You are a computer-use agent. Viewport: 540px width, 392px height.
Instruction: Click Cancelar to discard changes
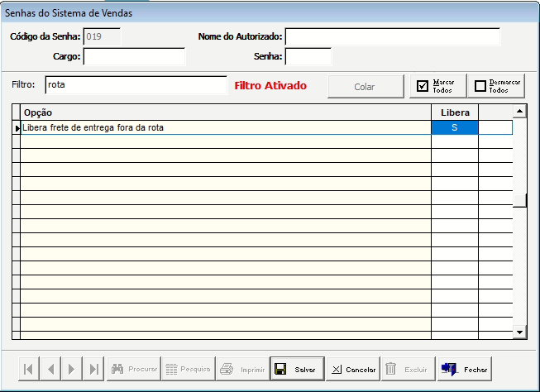tap(353, 369)
